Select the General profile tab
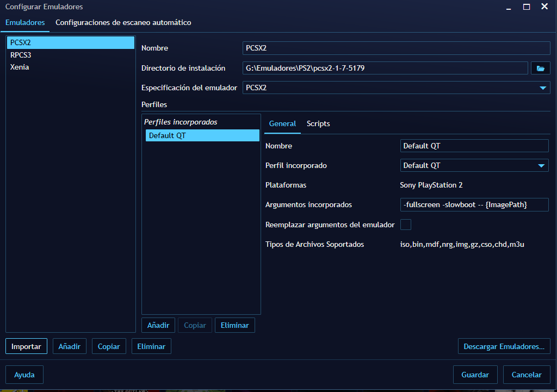The image size is (557, 392). tap(282, 124)
